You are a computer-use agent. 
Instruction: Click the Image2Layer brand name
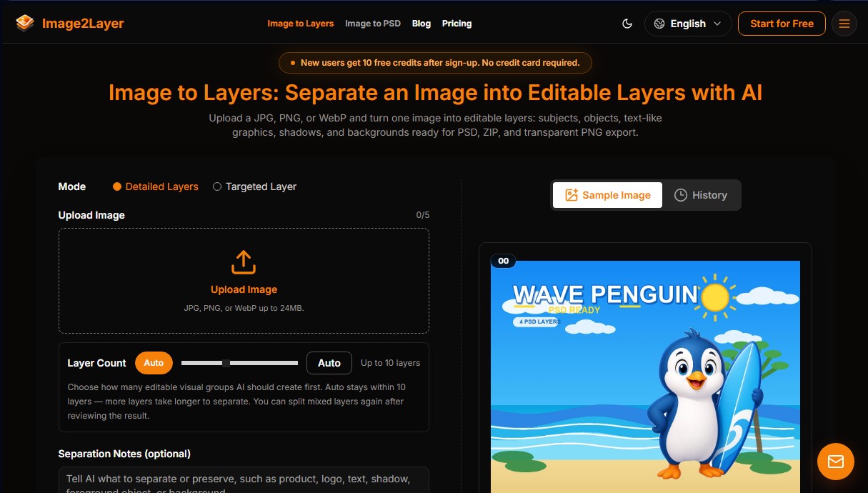83,24
